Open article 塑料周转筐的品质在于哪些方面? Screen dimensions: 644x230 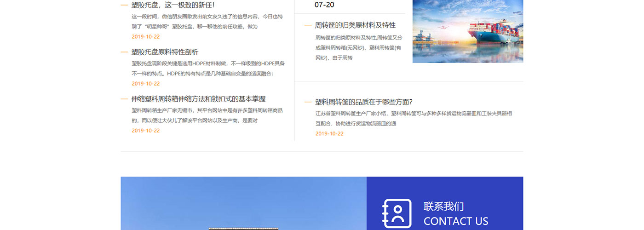coord(363,102)
